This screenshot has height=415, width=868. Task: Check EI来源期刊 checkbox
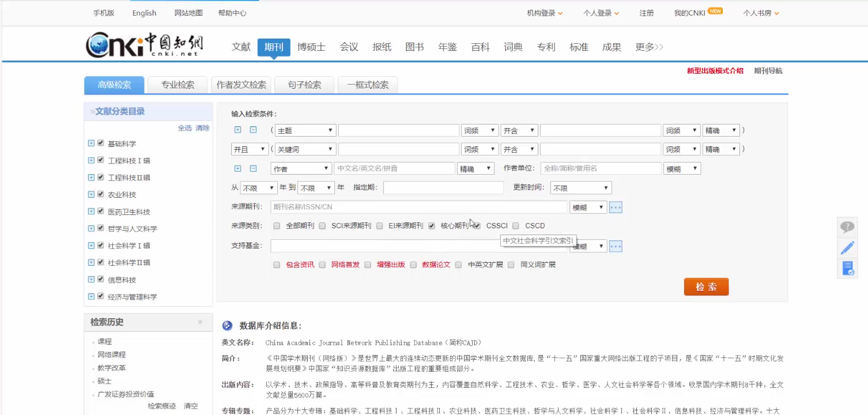[x=379, y=226]
